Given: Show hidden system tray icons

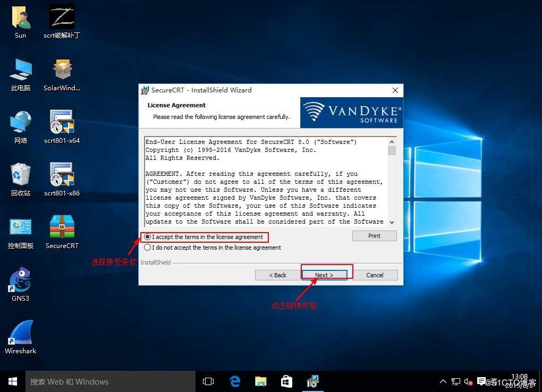Looking at the screenshot, I should [x=443, y=381].
